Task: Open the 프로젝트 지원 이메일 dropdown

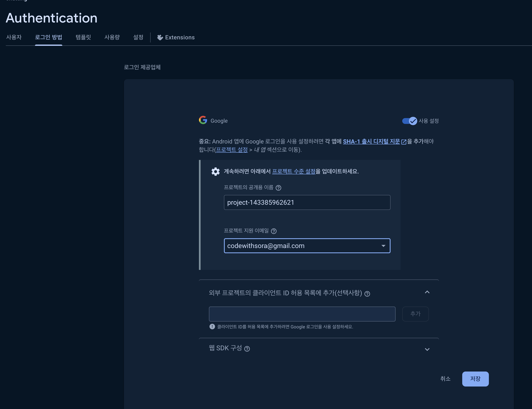Action: point(383,246)
